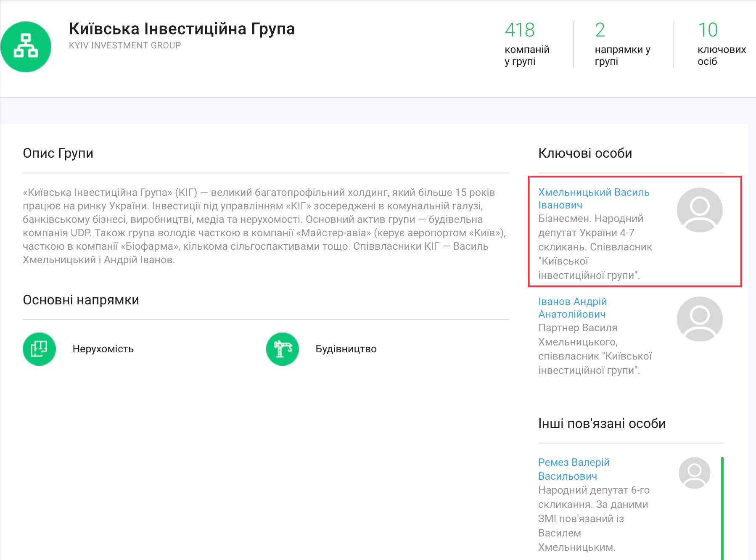Image resolution: width=756 pixels, height=560 pixels.
Task: Click the Інші пов'язані особи heading
Action: click(602, 423)
